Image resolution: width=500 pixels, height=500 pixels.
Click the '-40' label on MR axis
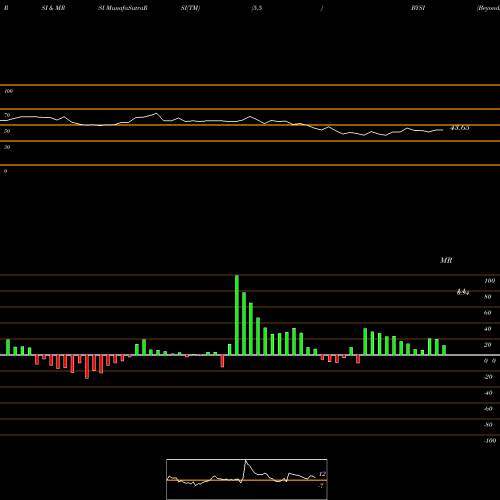coord(488,393)
